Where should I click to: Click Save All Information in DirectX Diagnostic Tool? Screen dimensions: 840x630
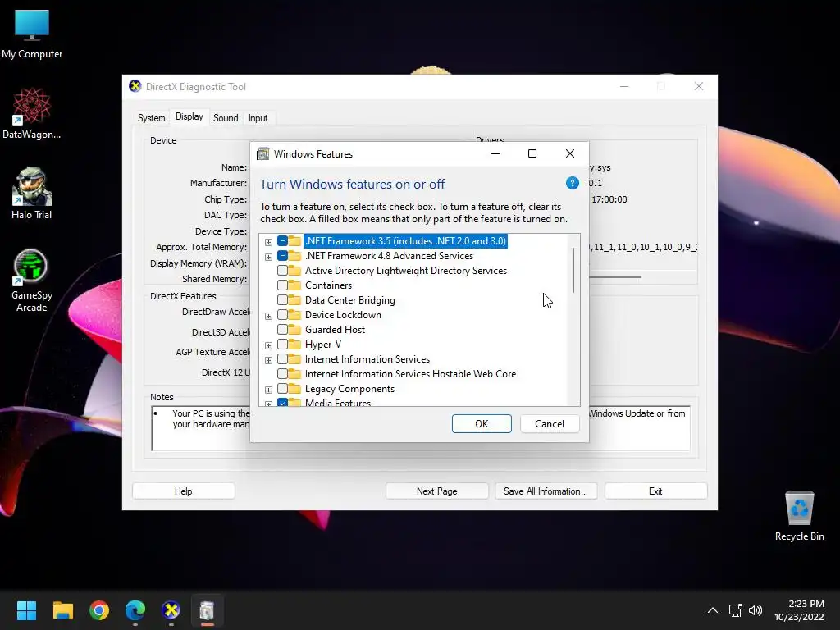pos(546,491)
